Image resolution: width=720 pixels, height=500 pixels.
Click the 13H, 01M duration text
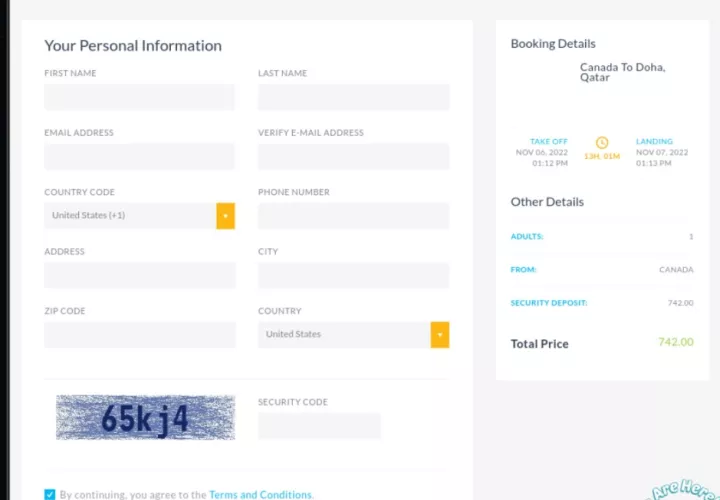click(602, 157)
